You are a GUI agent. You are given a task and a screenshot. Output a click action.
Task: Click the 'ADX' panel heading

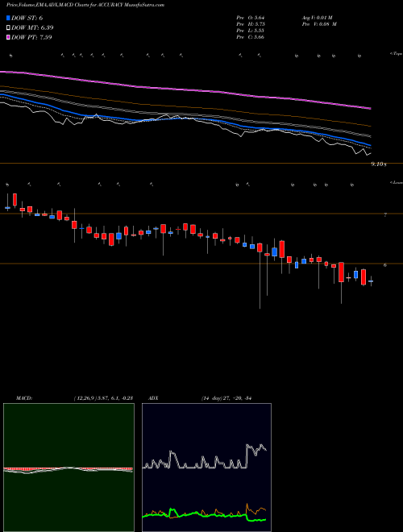coord(153,398)
